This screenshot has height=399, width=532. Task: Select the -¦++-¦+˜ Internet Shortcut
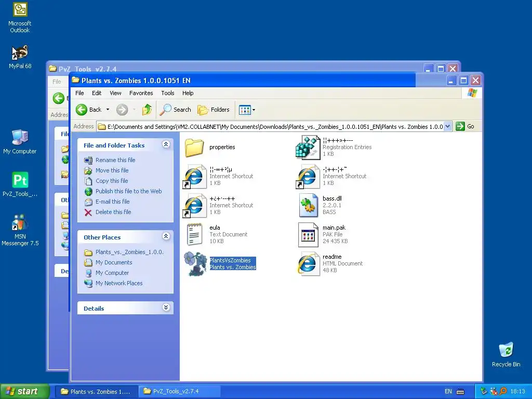point(308,177)
